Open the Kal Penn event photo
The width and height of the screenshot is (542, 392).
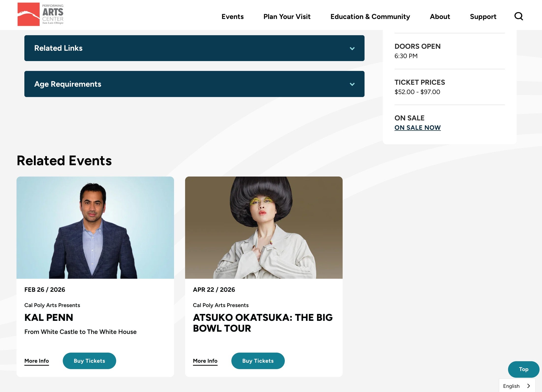(x=95, y=228)
